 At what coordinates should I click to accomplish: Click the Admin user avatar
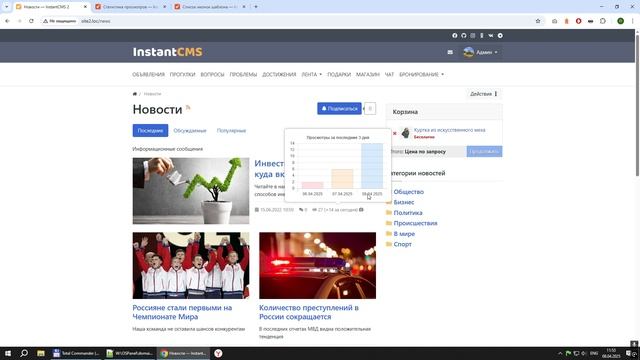(x=469, y=52)
